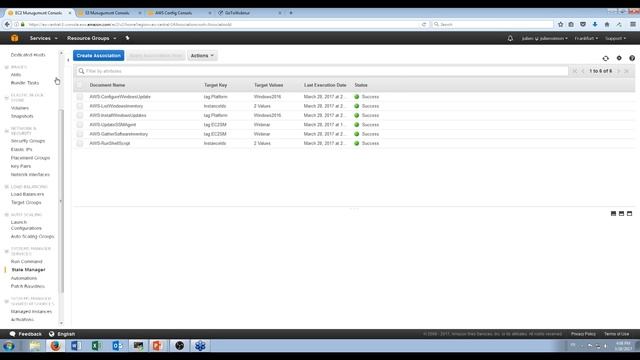Show bookmarks library icon
This screenshot has width=640, height=360.
point(571,24)
